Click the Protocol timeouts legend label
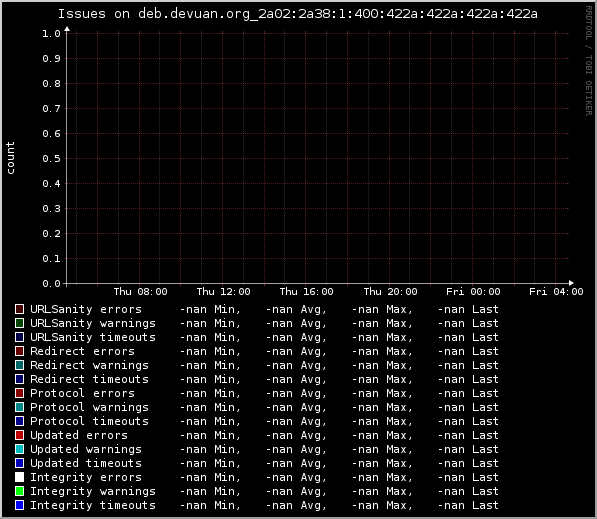597x519 pixels. click(x=89, y=421)
